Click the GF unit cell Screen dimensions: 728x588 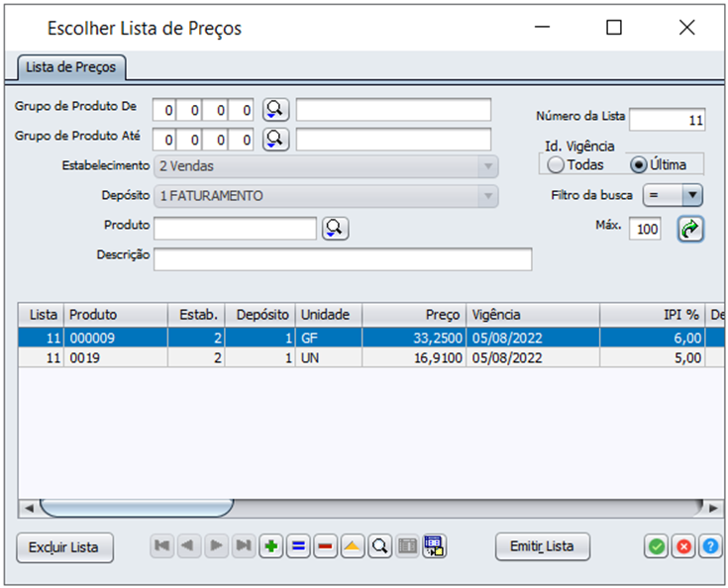coord(329,338)
